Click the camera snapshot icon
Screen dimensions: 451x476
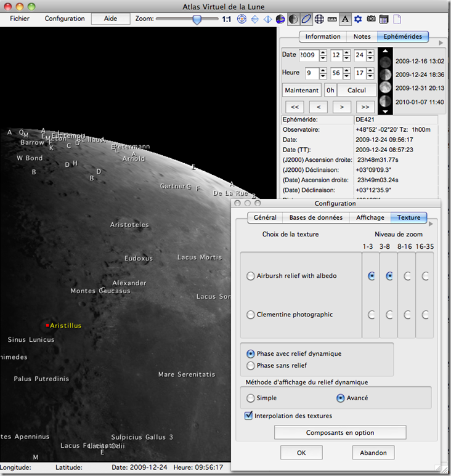click(x=371, y=19)
